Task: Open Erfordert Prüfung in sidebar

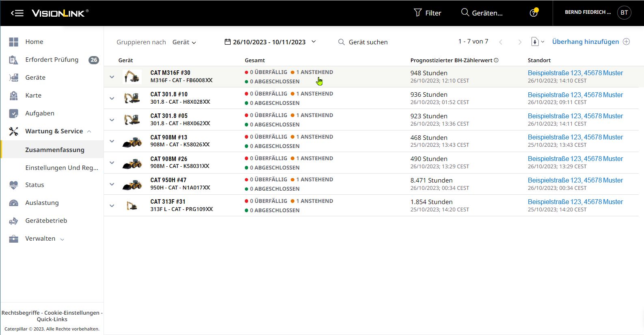Action: [x=52, y=60]
